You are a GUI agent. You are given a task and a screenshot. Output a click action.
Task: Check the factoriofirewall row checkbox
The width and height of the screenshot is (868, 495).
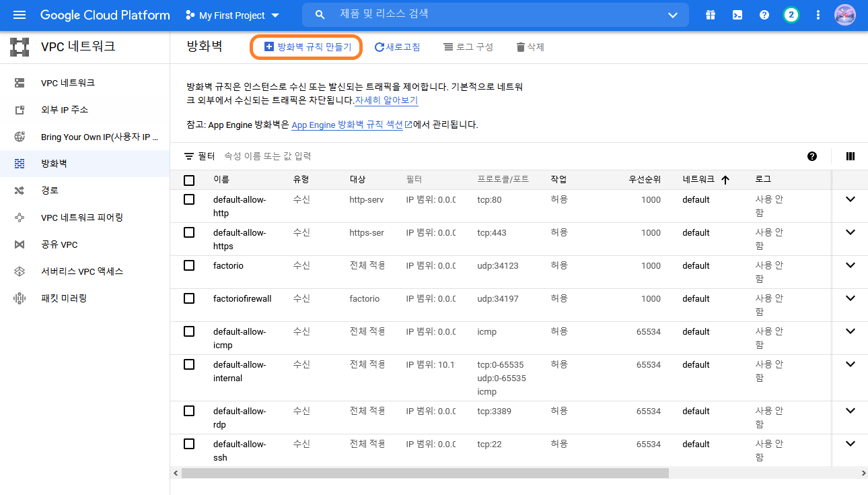click(189, 298)
